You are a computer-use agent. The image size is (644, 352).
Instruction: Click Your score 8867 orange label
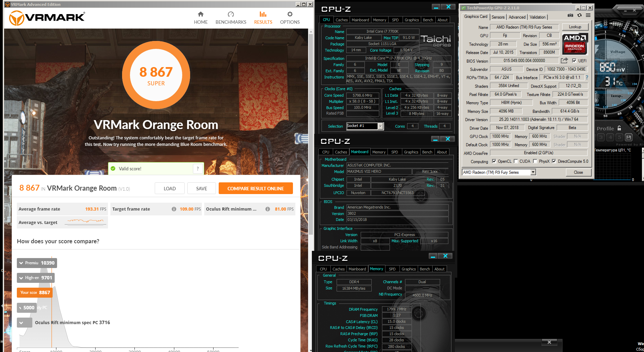click(35, 292)
